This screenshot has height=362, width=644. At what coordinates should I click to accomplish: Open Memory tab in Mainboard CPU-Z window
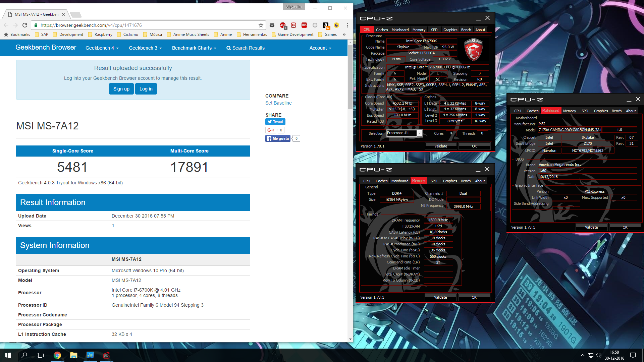[x=569, y=111]
